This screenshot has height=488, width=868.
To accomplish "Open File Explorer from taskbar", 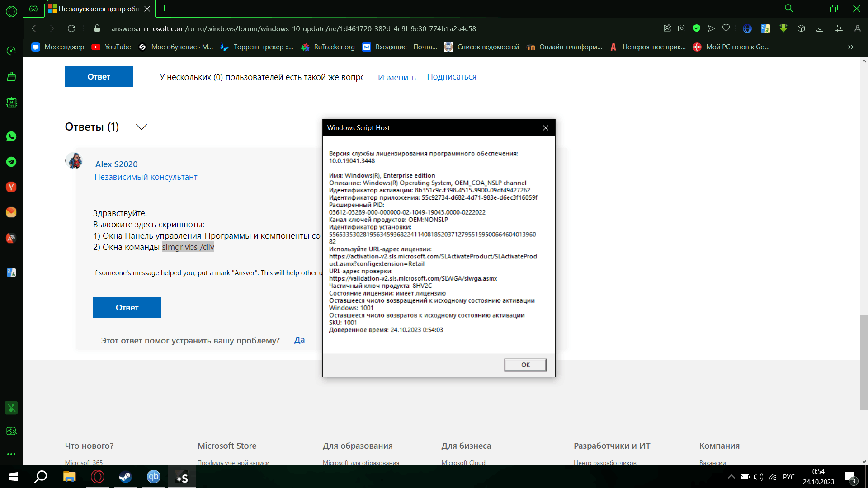I will 69,477.
